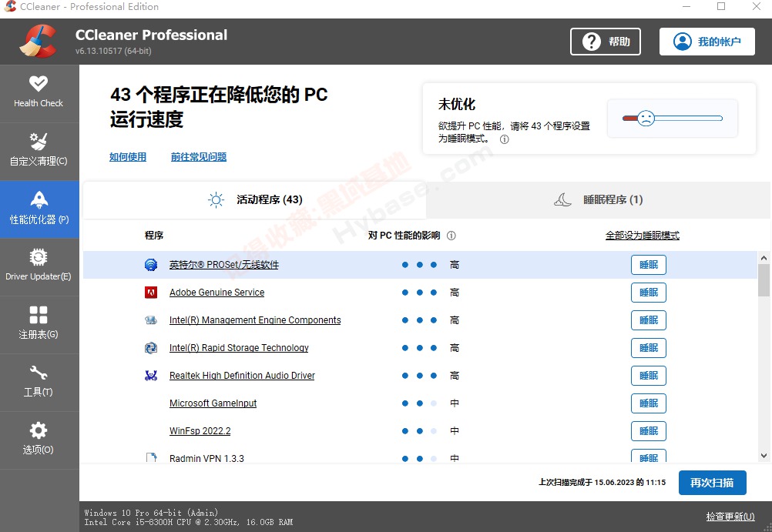772x532 pixels.
Task: Select Performance Optimizer rocket icon (性能优化器)
Action: tap(39, 199)
